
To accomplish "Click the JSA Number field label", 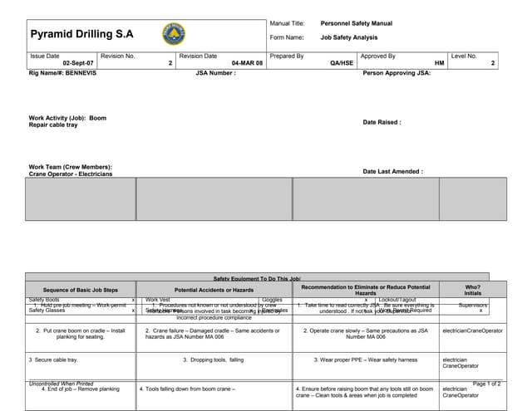I will click(x=215, y=73).
